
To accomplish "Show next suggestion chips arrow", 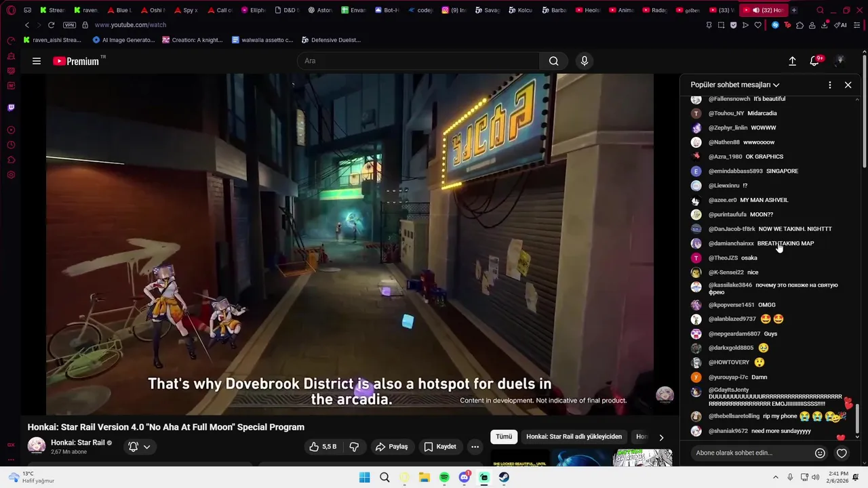I will (x=661, y=437).
